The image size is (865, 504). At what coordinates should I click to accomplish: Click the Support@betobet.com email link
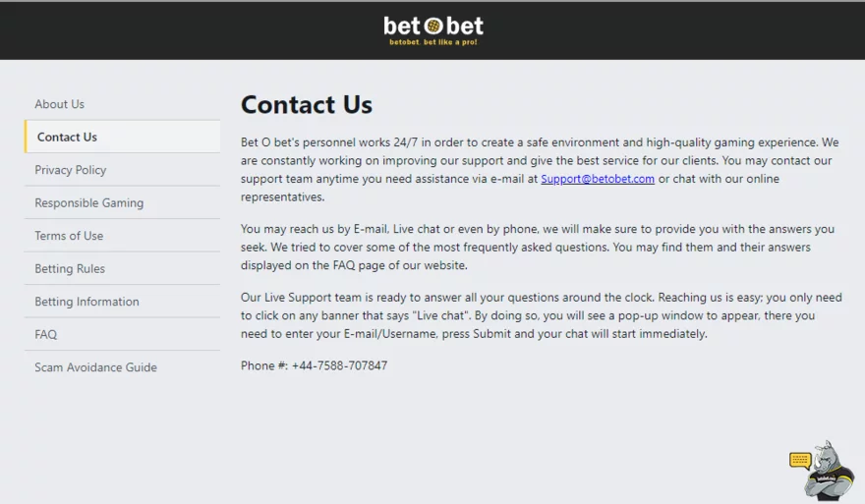598,179
